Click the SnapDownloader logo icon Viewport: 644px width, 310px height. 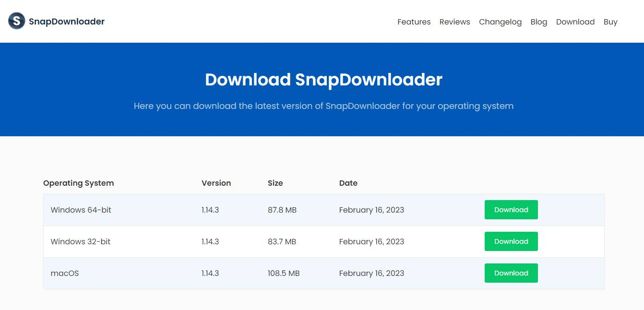pos(17,21)
